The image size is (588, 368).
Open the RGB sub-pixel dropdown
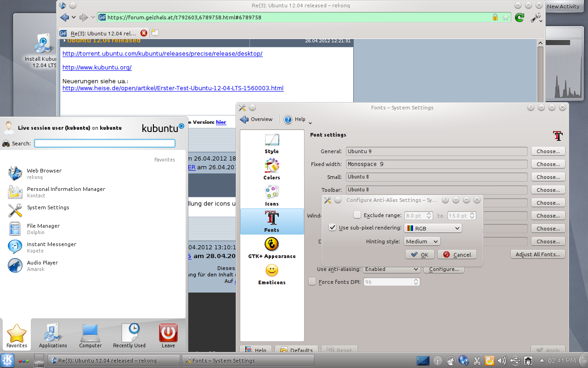point(433,228)
